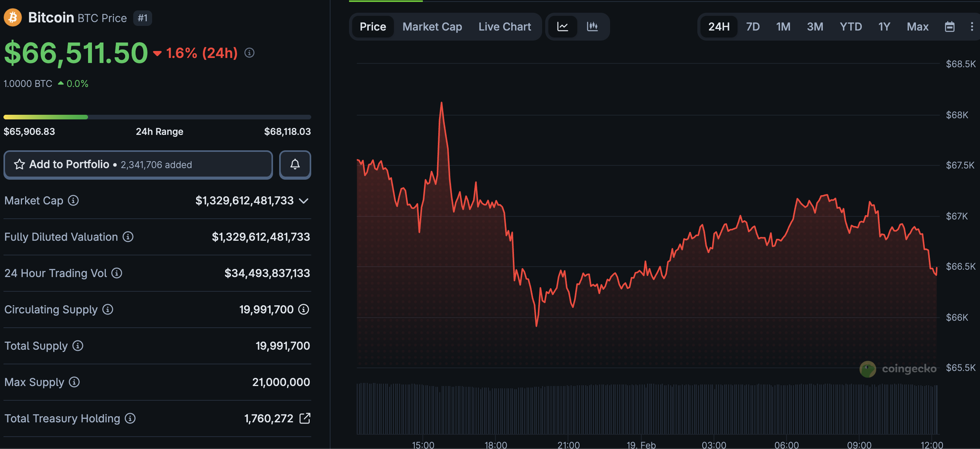Viewport: 980px width, 449px height.
Task: Choose the Max time range
Action: 918,27
